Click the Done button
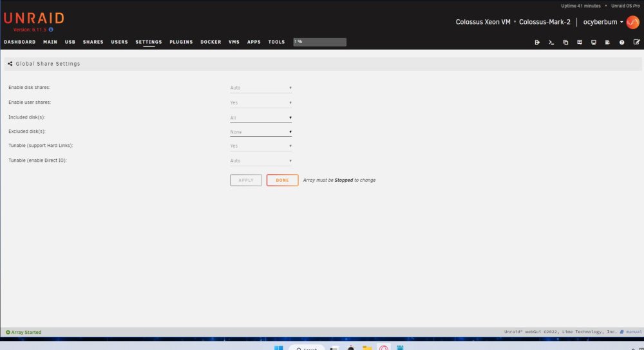 pyautogui.click(x=282, y=180)
